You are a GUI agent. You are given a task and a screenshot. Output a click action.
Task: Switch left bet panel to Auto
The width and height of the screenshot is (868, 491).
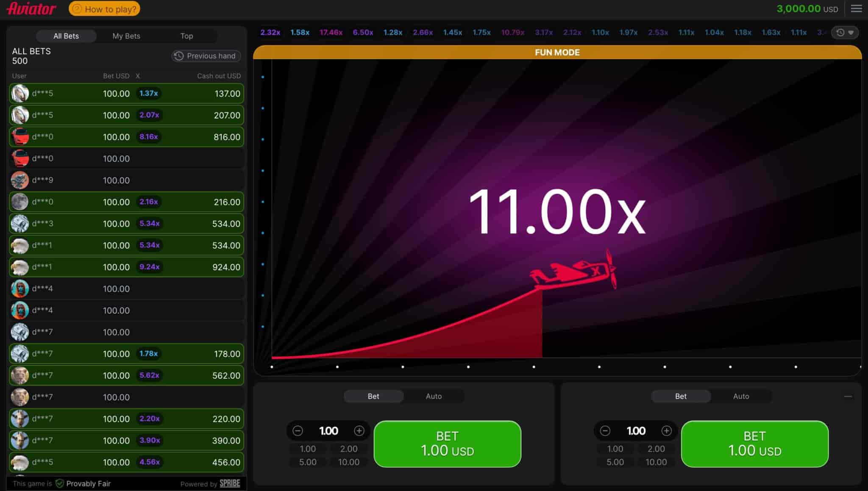pos(434,396)
